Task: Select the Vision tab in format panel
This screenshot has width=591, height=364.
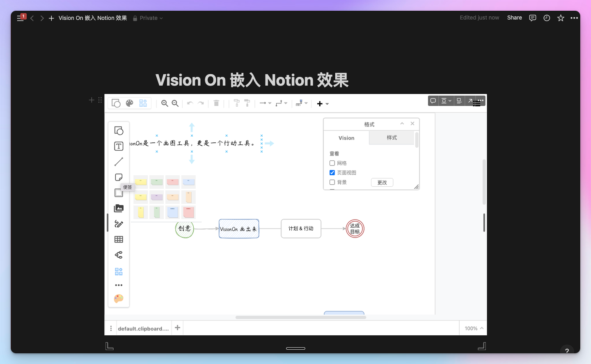Action: (x=346, y=138)
